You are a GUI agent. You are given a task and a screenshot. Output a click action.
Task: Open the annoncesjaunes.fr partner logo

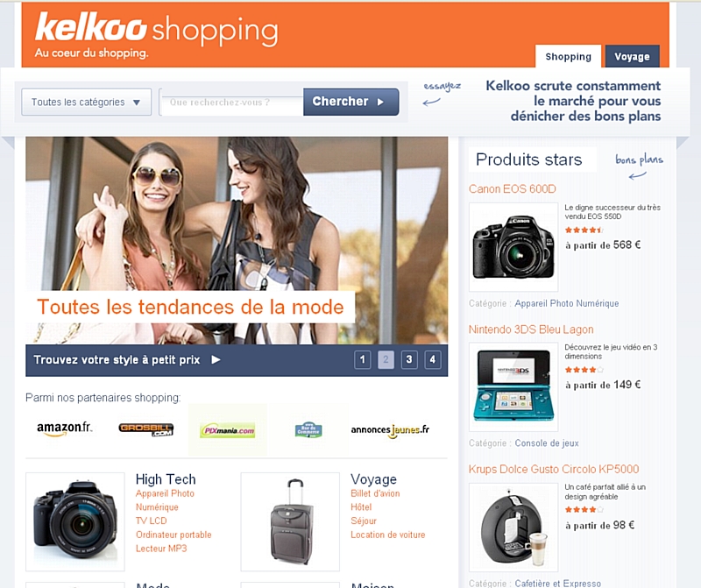tap(390, 430)
